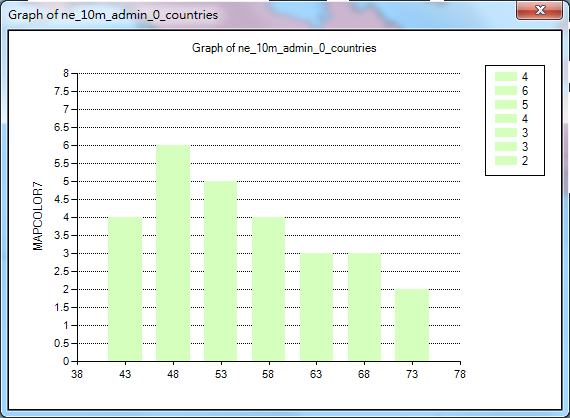Click the first legend swatch labeled 4
The width and height of the screenshot is (570, 418).
coord(506,76)
